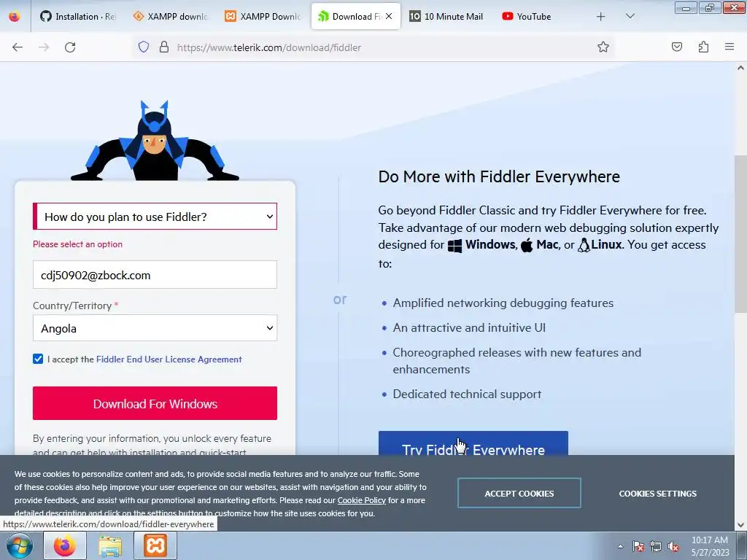Open the XAMPP taskbar icon
This screenshot has width=747, height=560.
coord(155,545)
